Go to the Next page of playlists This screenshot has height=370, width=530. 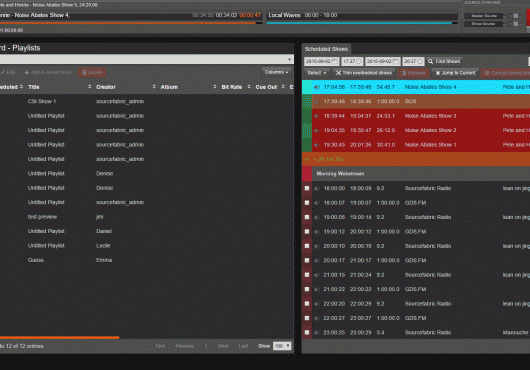coord(223,346)
